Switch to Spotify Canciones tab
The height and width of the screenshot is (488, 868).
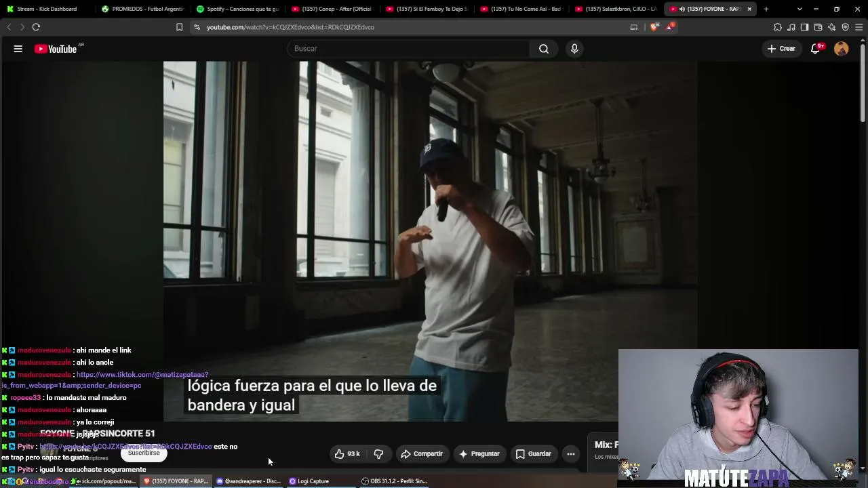point(237,9)
